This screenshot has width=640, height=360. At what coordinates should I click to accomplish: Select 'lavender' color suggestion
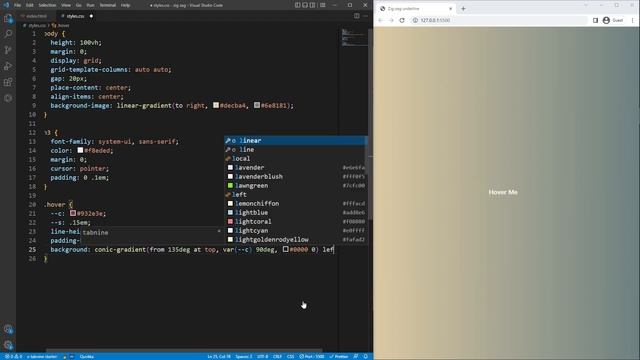point(296,167)
